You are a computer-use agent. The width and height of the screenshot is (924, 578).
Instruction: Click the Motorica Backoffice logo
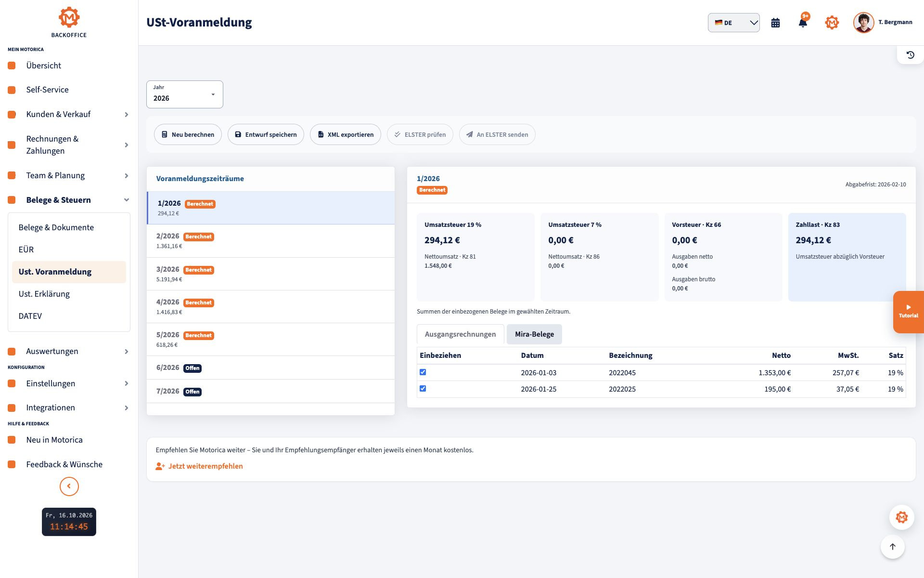[69, 22]
